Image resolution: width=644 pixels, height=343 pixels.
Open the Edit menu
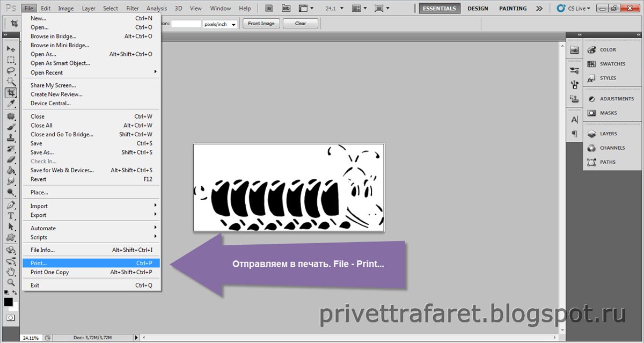click(46, 9)
